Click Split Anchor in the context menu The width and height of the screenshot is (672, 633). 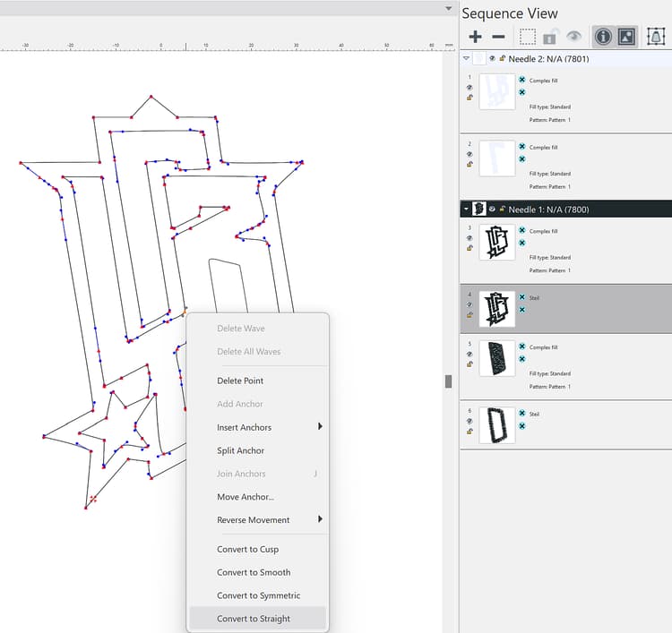pyautogui.click(x=241, y=450)
